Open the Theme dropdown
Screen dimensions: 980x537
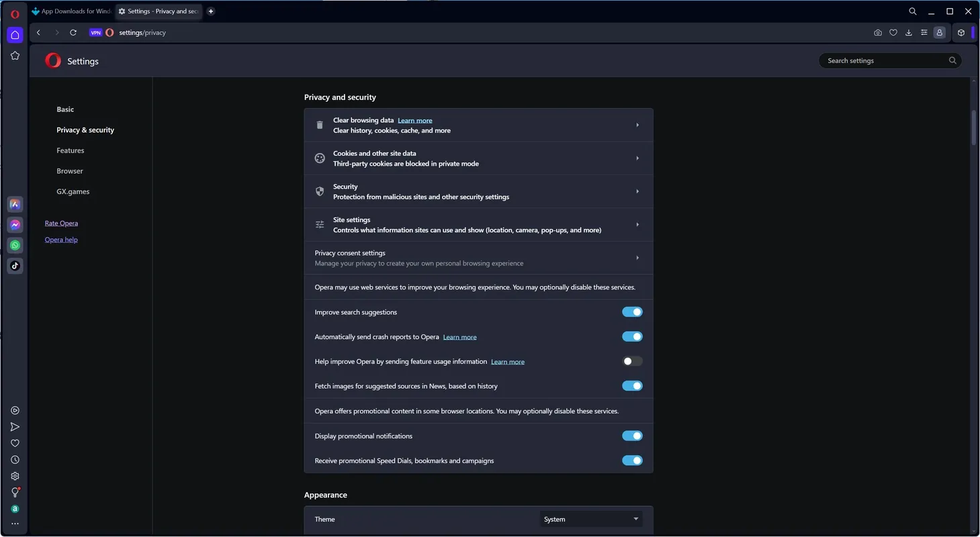coord(591,519)
